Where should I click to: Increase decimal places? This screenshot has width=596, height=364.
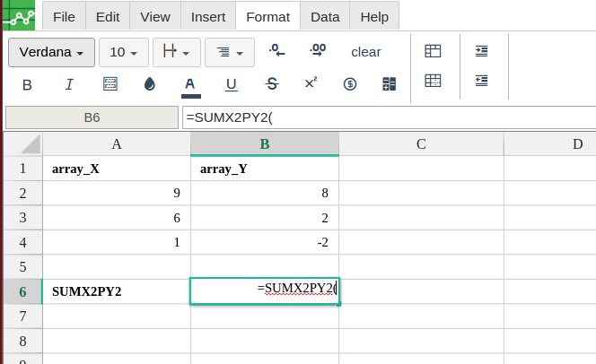click(x=318, y=50)
